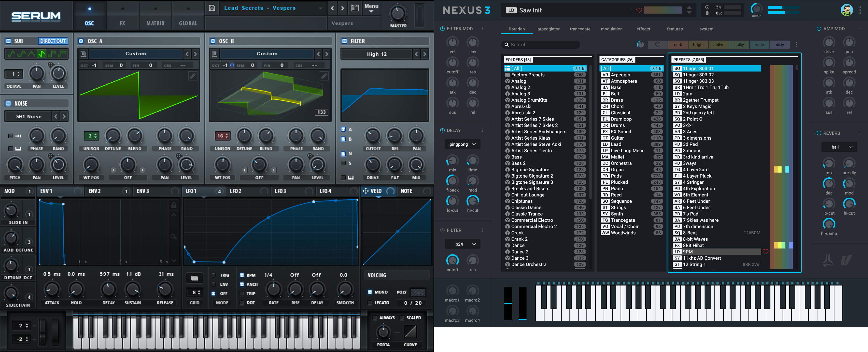Toggle the Nexus DELAY power icon
868x352 pixels.
pyautogui.click(x=442, y=130)
